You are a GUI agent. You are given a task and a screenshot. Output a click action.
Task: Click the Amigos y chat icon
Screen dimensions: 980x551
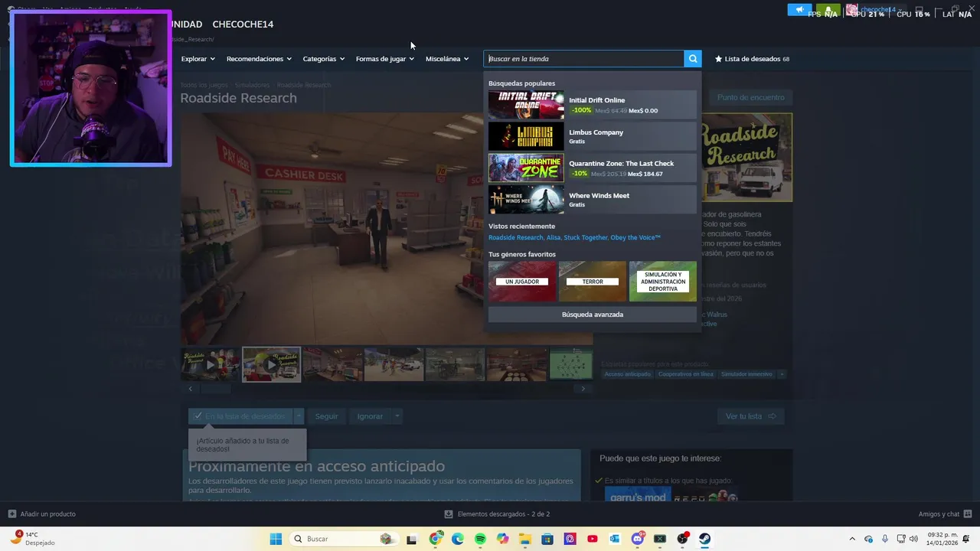(968, 514)
